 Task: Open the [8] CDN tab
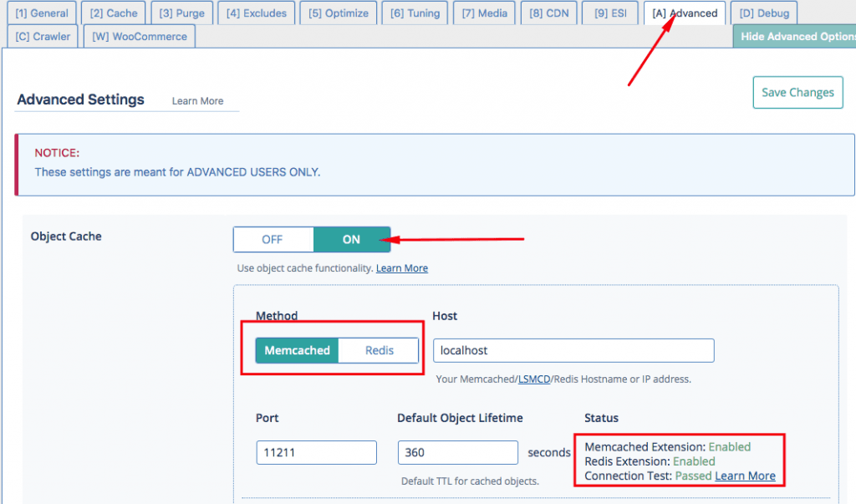tap(548, 13)
